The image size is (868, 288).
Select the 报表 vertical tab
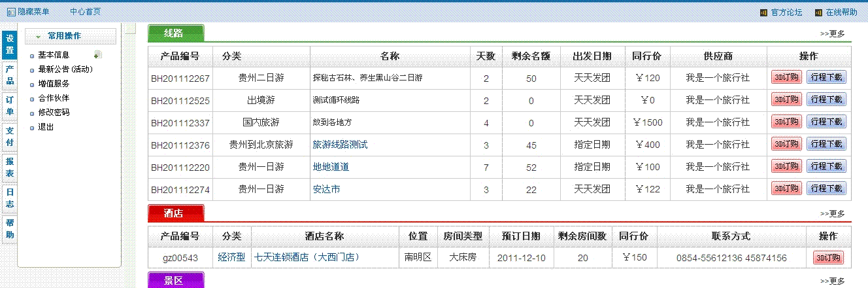[x=10, y=168]
